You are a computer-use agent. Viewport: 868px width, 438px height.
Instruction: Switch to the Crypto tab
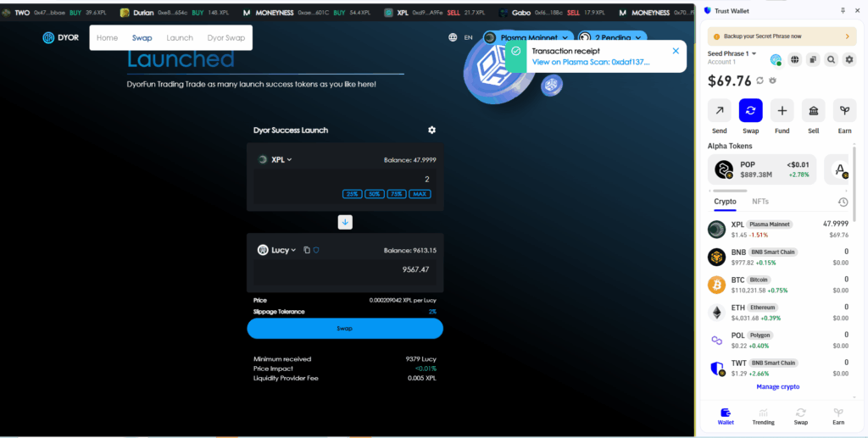pyautogui.click(x=726, y=202)
